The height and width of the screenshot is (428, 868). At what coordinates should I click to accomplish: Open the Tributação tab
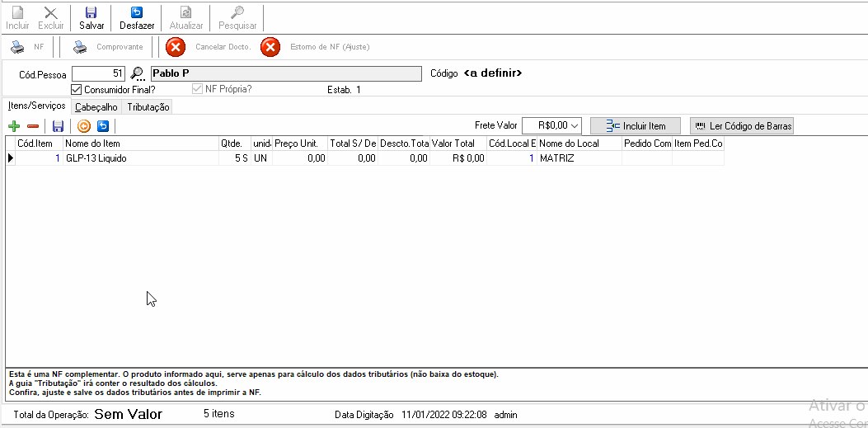tap(148, 107)
